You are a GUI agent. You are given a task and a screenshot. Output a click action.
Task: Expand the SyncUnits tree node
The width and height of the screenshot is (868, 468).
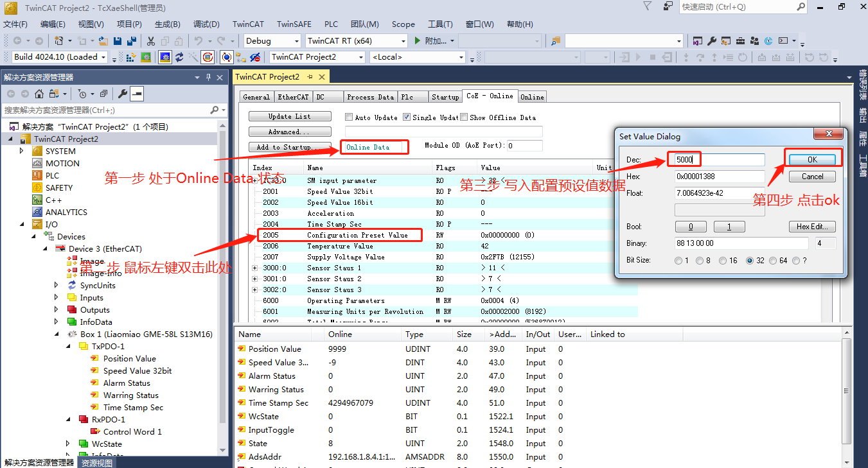tap(57, 285)
